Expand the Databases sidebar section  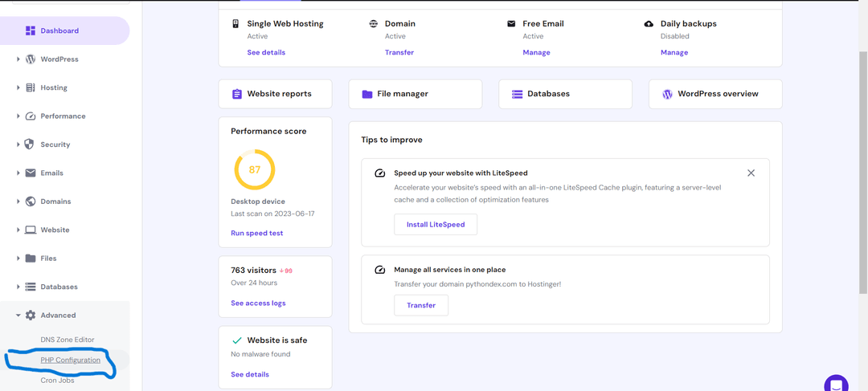click(59, 287)
